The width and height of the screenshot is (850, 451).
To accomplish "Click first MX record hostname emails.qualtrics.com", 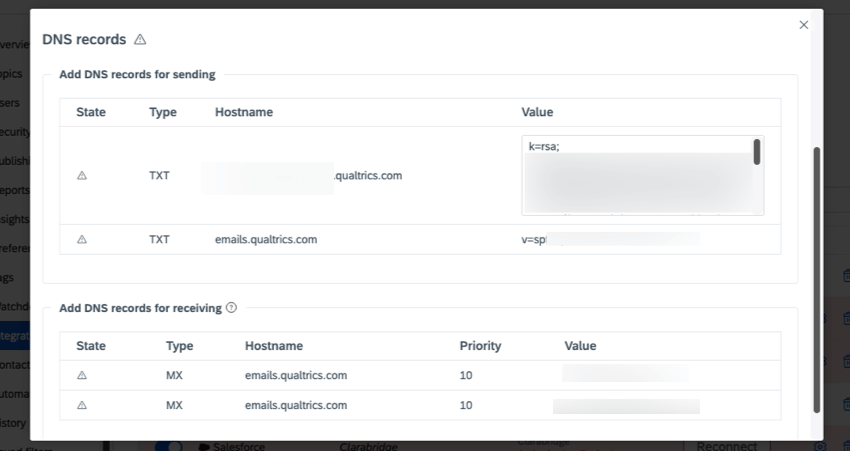I will point(296,375).
